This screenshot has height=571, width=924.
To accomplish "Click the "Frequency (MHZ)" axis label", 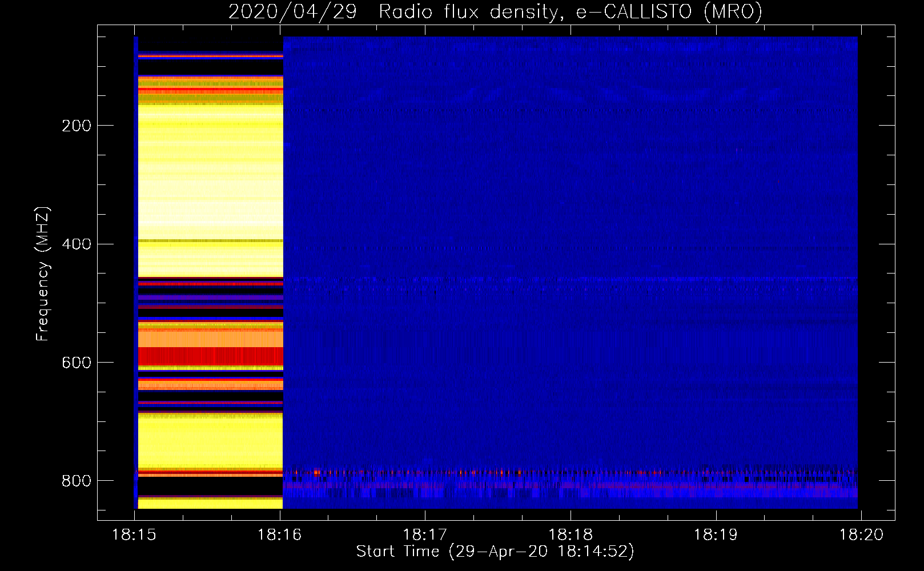I will pyautogui.click(x=43, y=274).
